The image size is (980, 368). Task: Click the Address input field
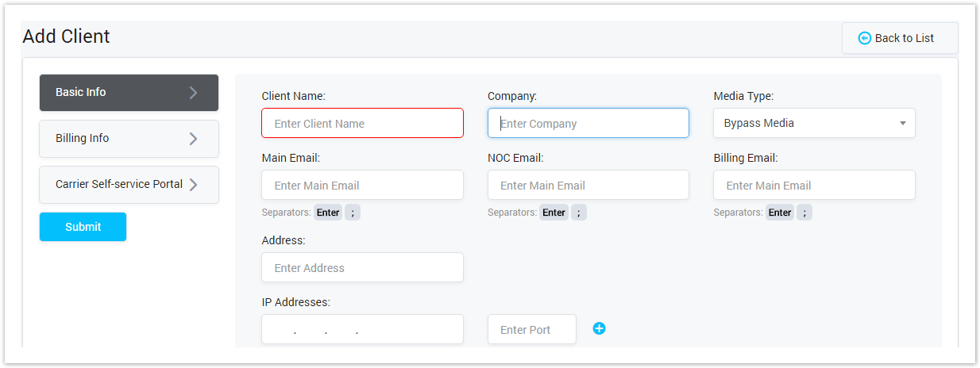coord(362,268)
